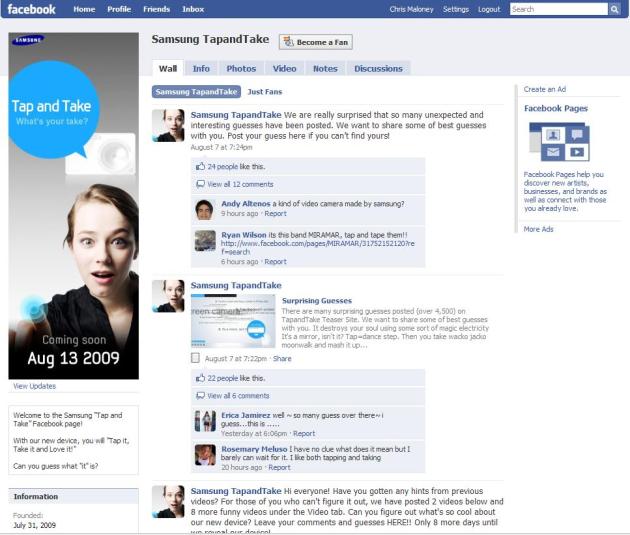The height and width of the screenshot is (535, 630).
Task: Click the Information section header
Action: point(74,496)
